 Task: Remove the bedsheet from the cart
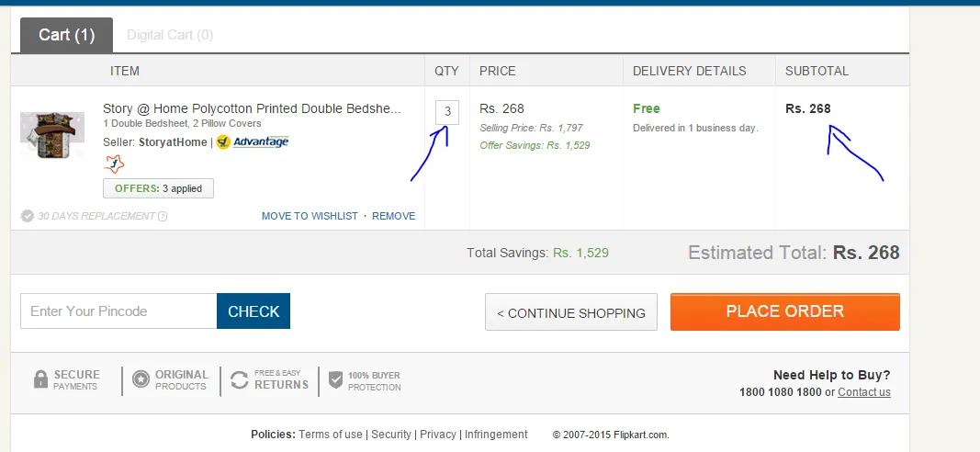[394, 216]
